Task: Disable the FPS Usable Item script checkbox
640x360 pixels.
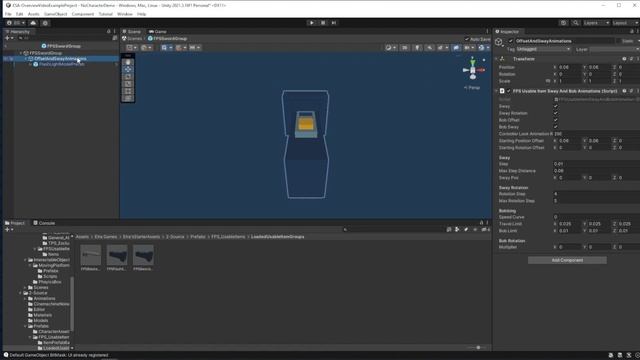Action: tap(509, 91)
